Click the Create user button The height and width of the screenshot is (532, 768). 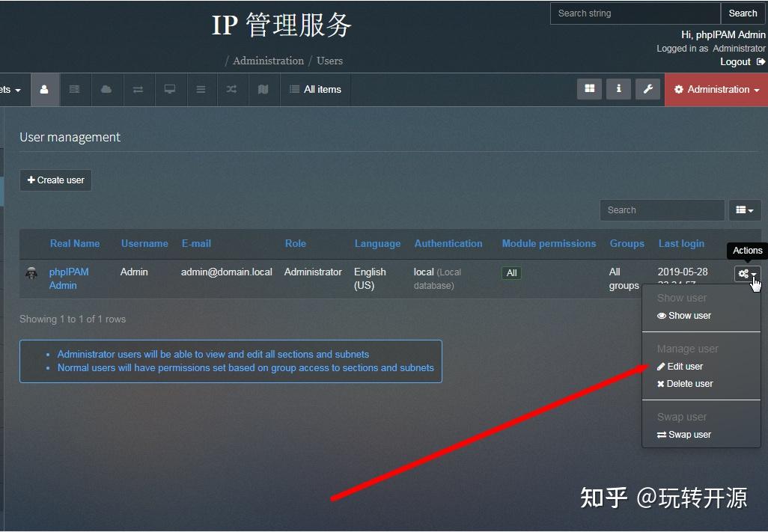(x=55, y=180)
